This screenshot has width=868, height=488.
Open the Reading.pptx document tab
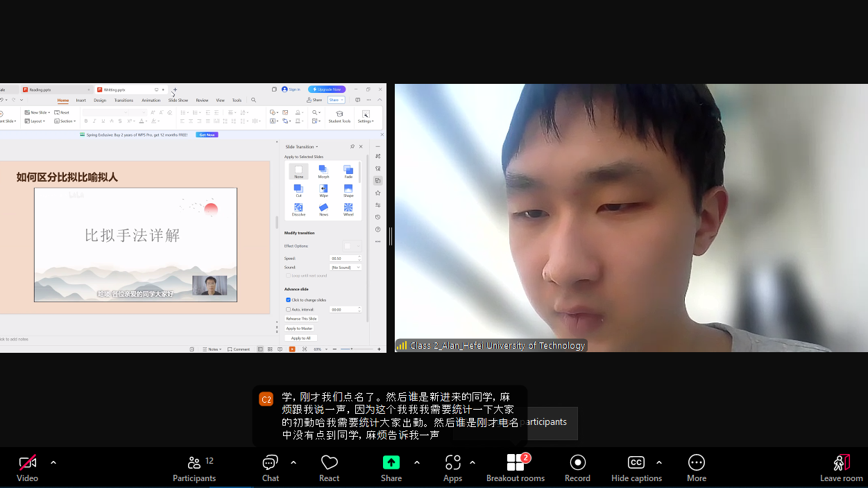[x=56, y=89]
